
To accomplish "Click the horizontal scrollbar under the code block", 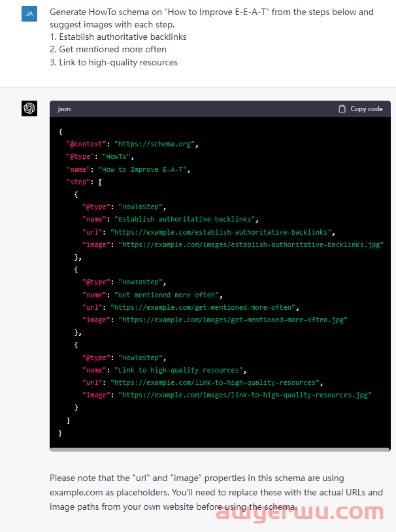I will (x=220, y=450).
